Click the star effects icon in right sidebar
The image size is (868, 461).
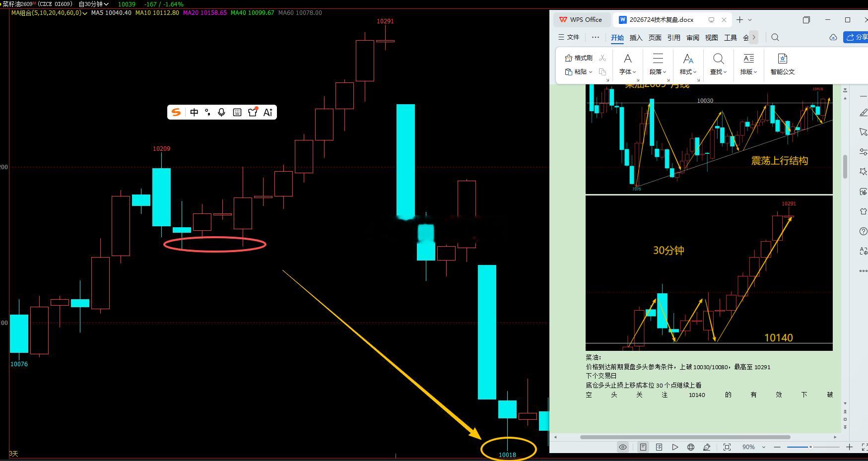click(864, 172)
